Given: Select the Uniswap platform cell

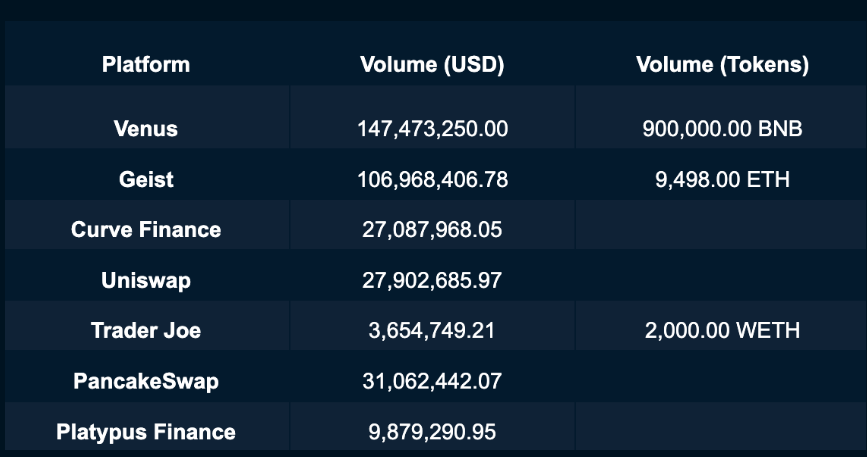Looking at the screenshot, I should (x=146, y=281).
